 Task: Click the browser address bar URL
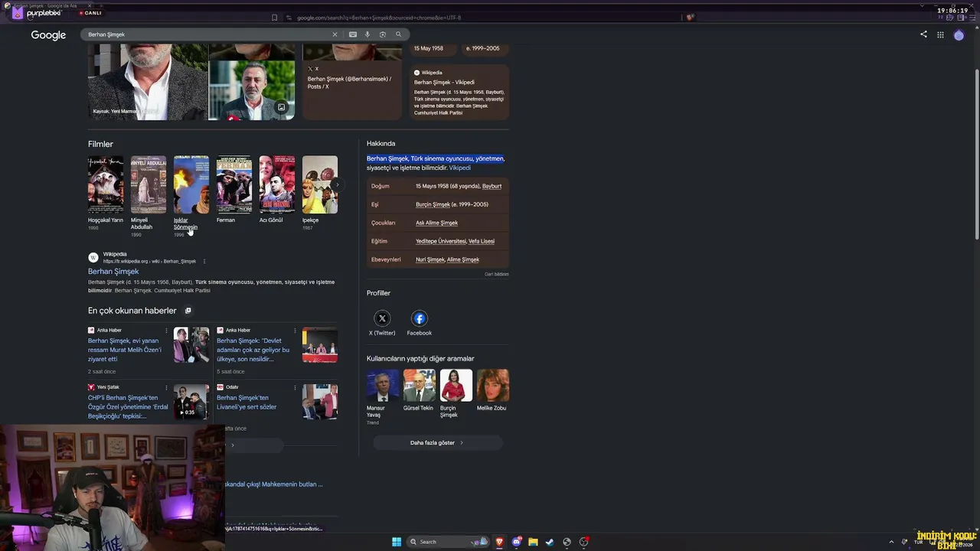[x=379, y=18]
